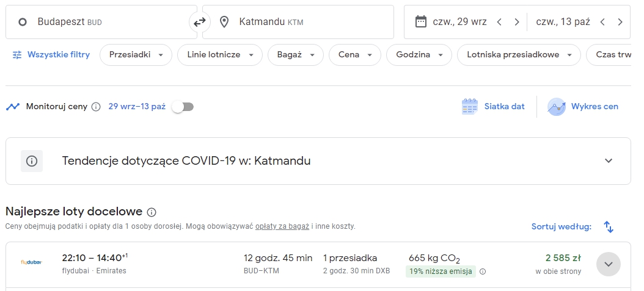Open Siatka dat date grid
This screenshot has height=291, width=644.
pyautogui.click(x=493, y=107)
